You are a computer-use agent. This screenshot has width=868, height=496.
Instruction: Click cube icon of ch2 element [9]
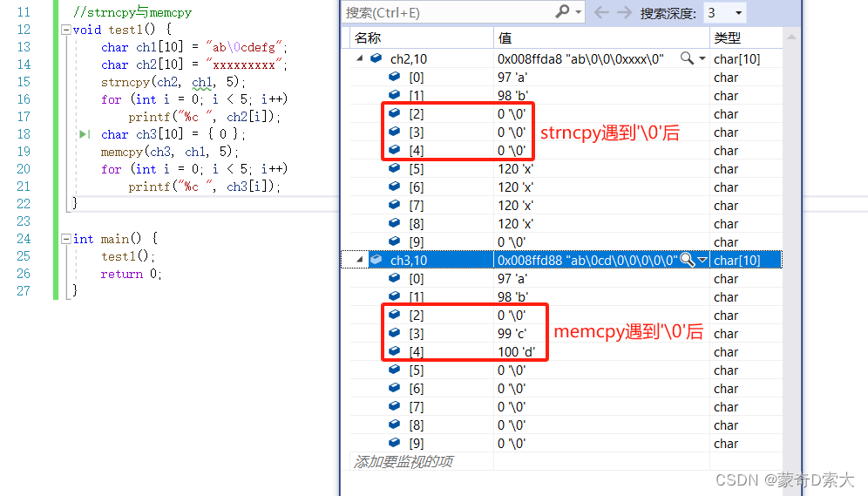click(394, 241)
